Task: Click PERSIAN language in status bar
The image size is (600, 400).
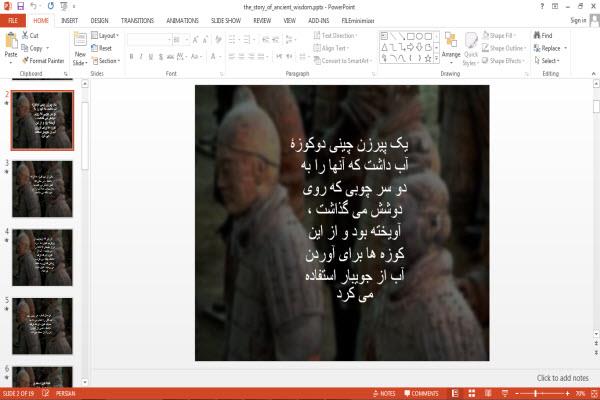Action: [x=65, y=393]
